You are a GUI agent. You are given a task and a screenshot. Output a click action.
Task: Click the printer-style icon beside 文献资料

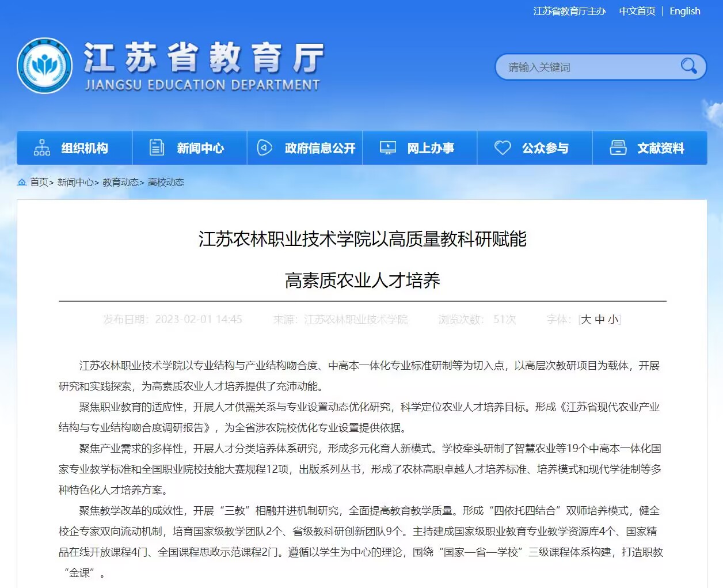(x=618, y=148)
